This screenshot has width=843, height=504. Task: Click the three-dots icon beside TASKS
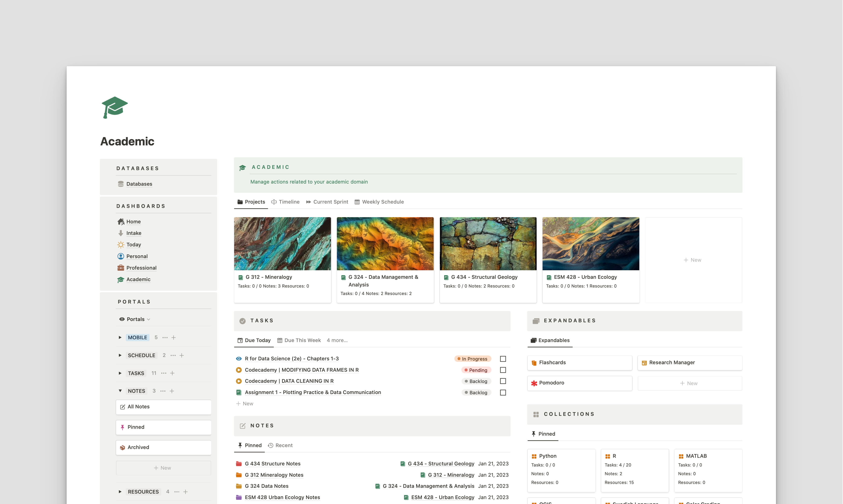164,373
